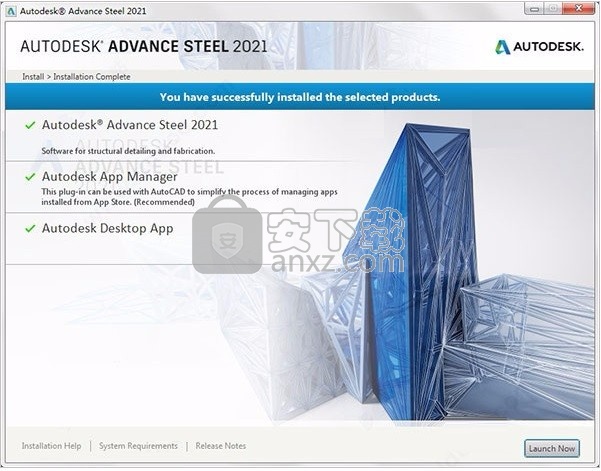601x471 pixels.
Task: Click the green checkmark beside Autodesk Desktop App
Action: [x=30, y=228]
